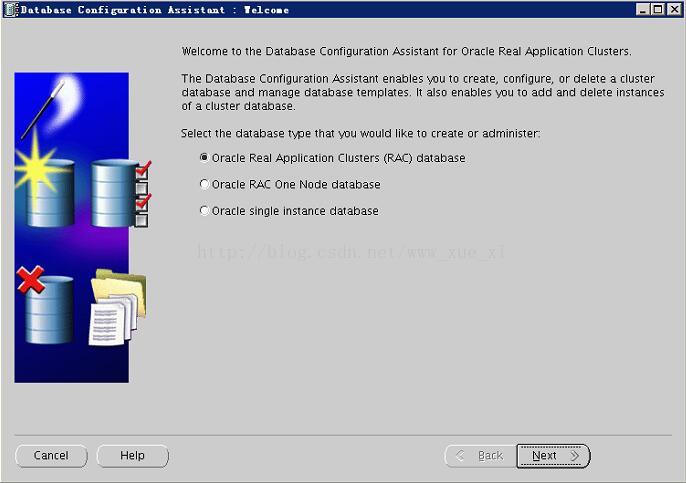This screenshot has height=483, width=686.
Task: Maximize the Database Configuration Assistant window
Action: pyautogui.click(x=658, y=9)
